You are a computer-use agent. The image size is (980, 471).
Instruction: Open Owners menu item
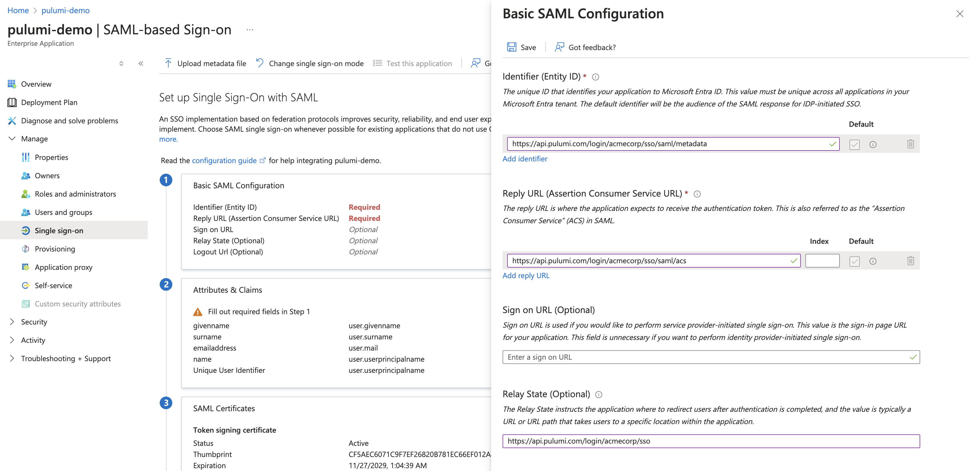[47, 175]
